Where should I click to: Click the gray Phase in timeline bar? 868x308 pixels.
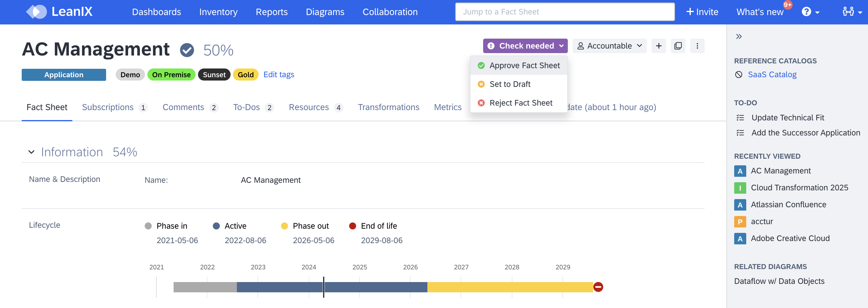click(205, 287)
